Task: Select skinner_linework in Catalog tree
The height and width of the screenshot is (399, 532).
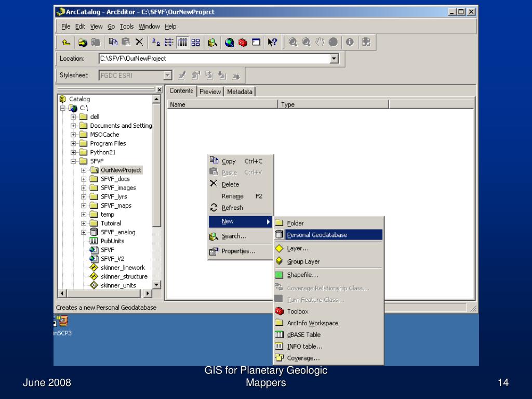Action: pyautogui.click(x=123, y=268)
